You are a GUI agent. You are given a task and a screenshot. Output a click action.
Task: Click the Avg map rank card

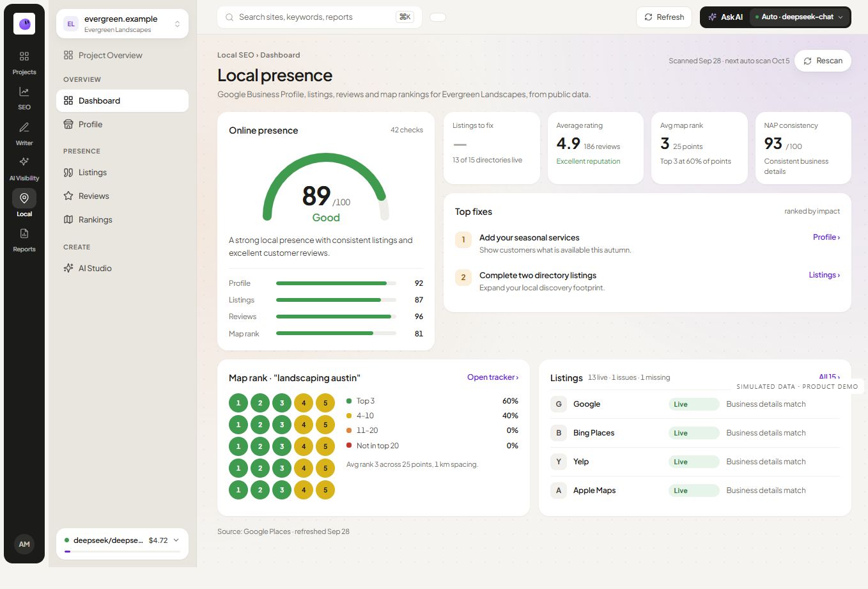[699, 148]
